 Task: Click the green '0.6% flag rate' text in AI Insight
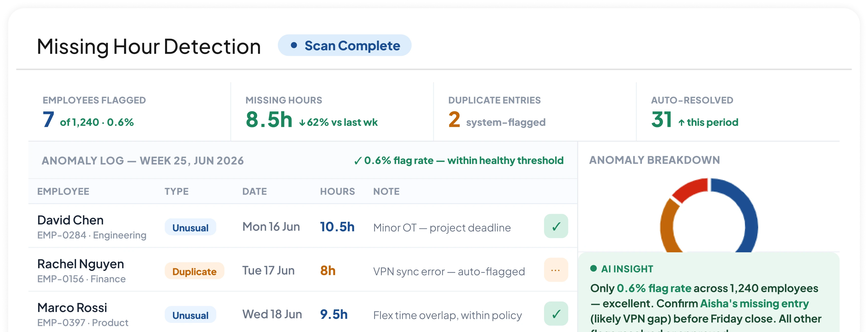coord(654,288)
